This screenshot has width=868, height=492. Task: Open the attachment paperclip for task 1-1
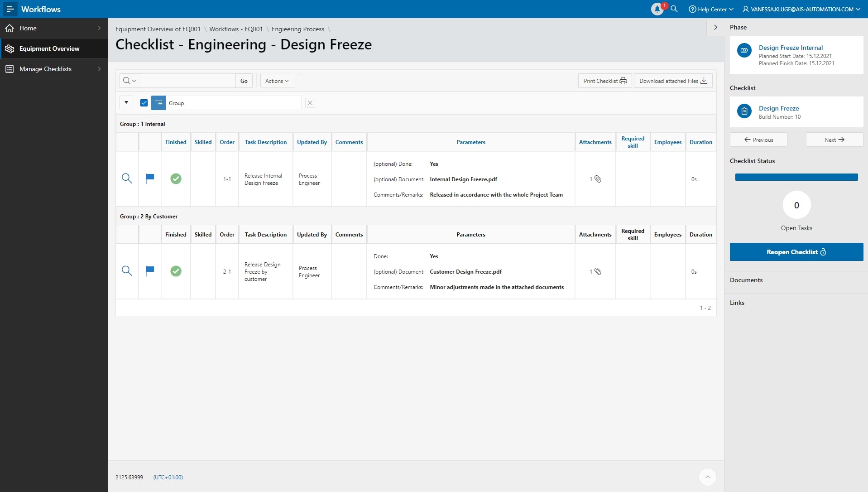[597, 179]
